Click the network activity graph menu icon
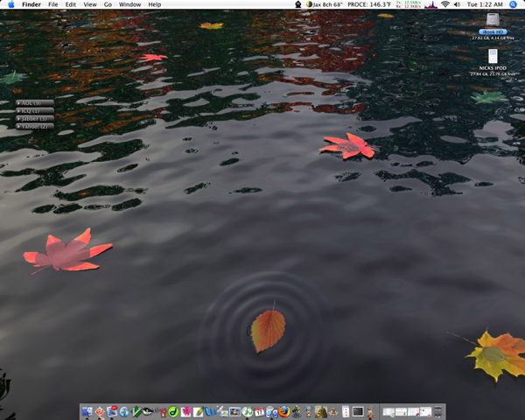525x420 pixels. pos(430,4)
